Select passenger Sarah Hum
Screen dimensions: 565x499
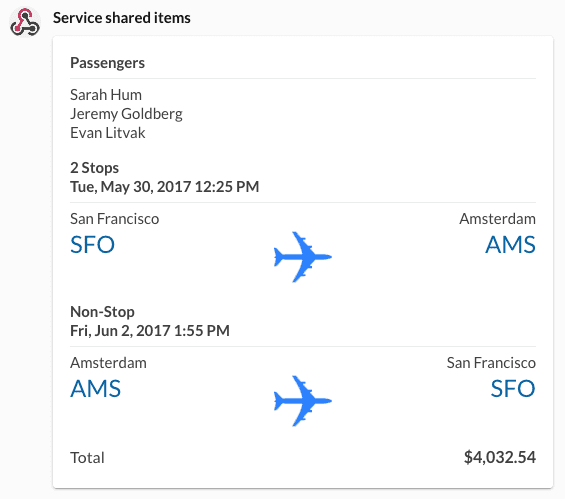coord(106,95)
